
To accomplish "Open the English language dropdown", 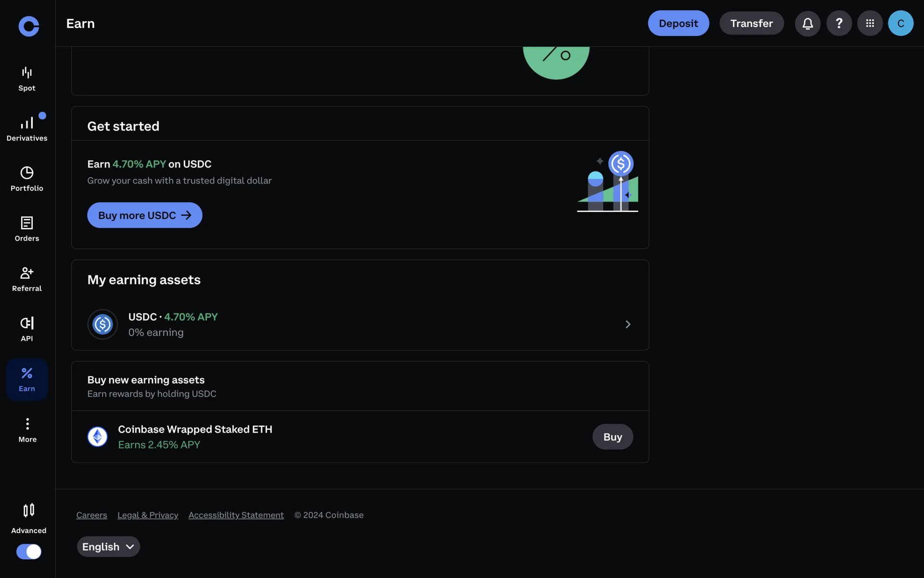I will pos(108,547).
